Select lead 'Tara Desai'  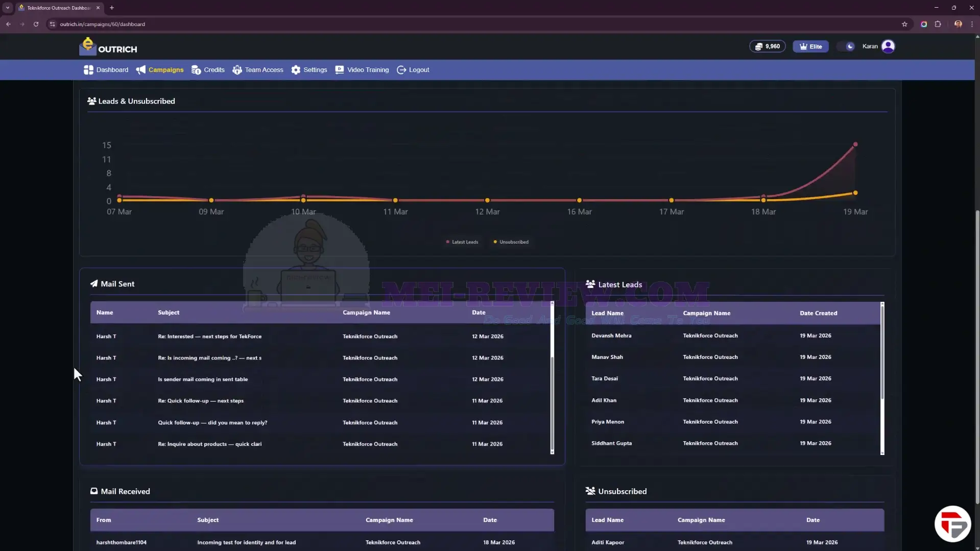pyautogui.click(x=604, y=379)
